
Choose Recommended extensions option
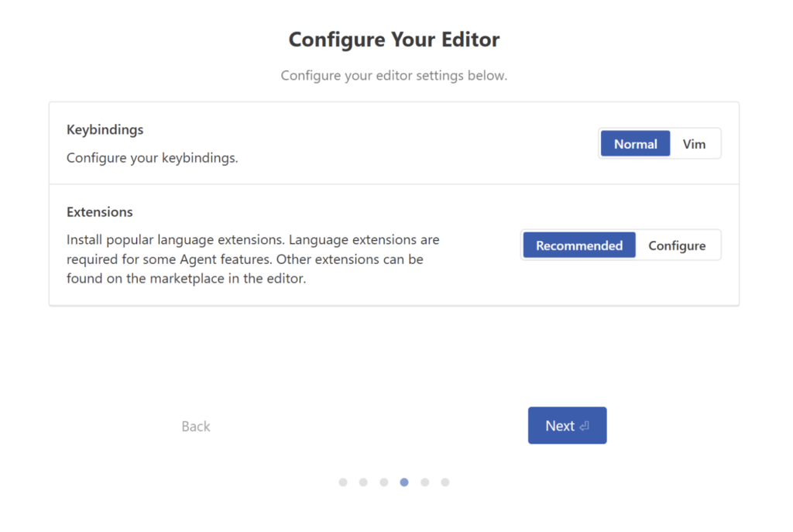(578, 245)
